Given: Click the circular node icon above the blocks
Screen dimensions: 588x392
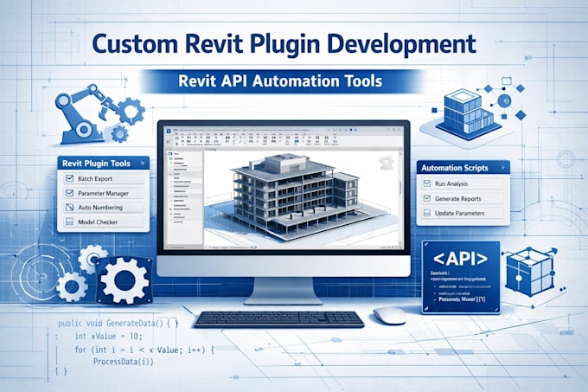Looking at the screenshot, I should coord(505,100).
